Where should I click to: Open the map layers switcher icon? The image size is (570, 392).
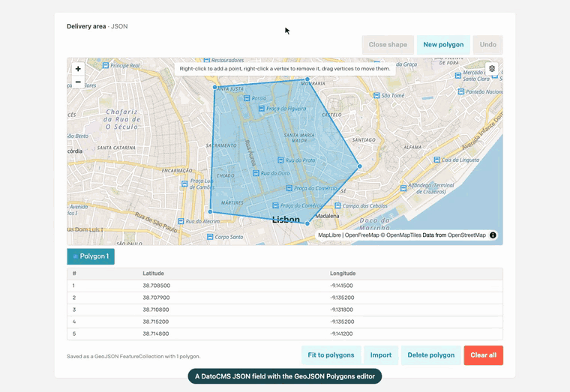tap(492, 69)
